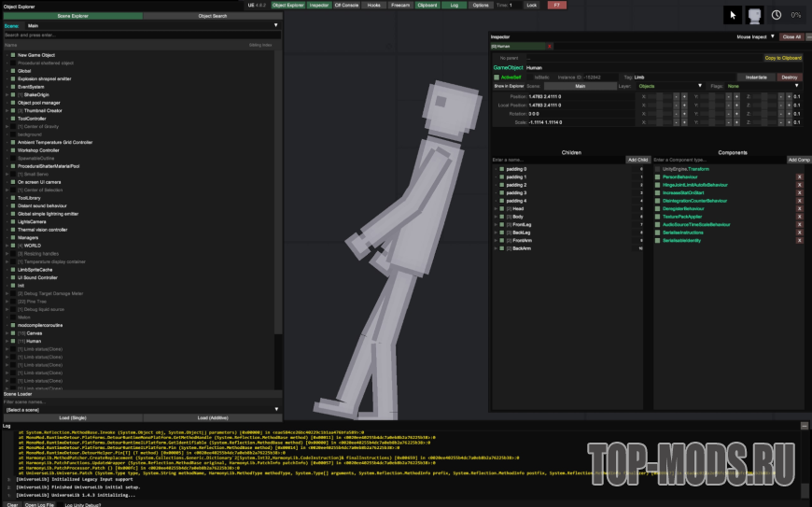
Task: Select the cursor tool icon at top right
Action: (x=733, y=15)
